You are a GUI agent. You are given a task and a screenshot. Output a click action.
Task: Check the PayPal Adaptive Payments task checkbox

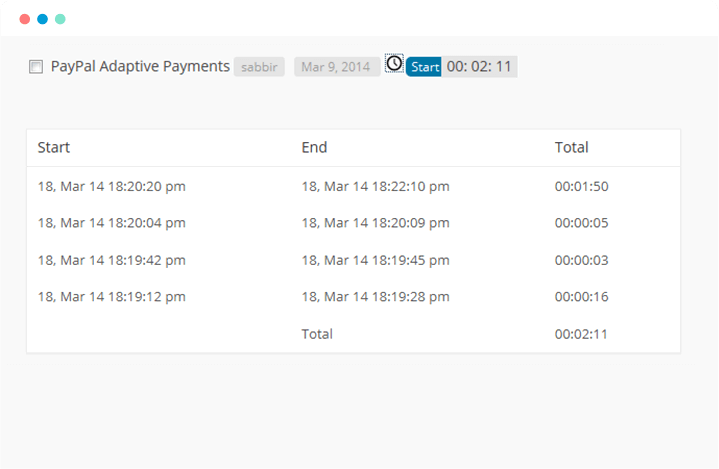point(36,67)
